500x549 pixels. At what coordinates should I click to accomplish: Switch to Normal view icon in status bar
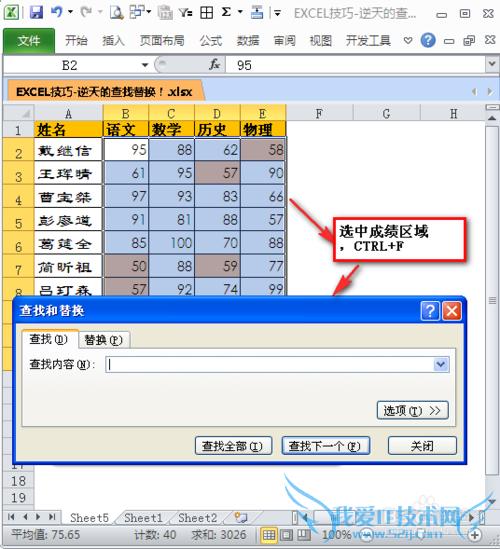pyautogui.click(x=269, y=535)
